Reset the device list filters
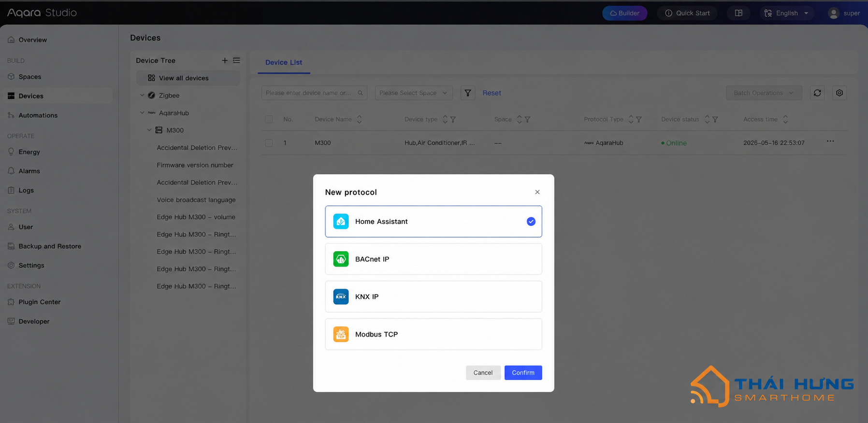The width and height of the screenshot is (868, 423). 492,93
